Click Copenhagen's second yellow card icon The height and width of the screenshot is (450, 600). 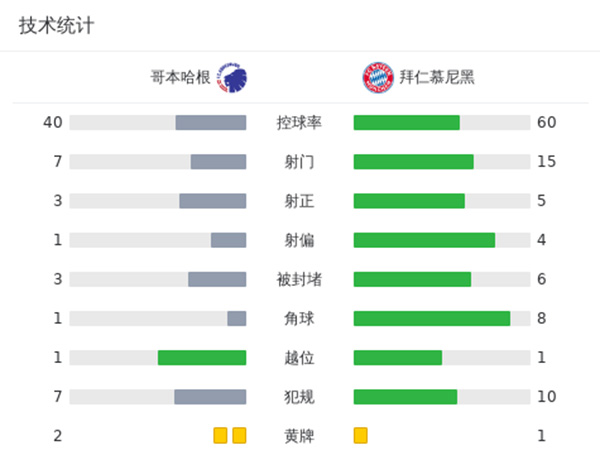click(239, 435)
